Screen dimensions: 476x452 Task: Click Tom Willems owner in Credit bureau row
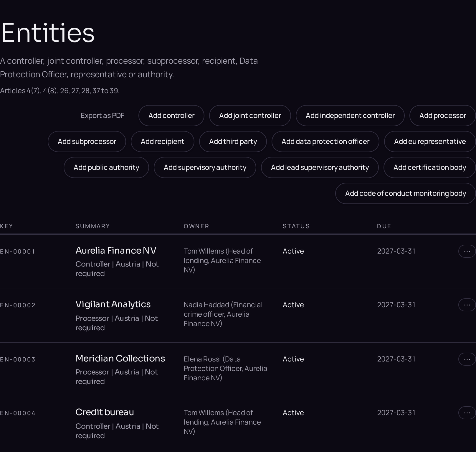222,422
